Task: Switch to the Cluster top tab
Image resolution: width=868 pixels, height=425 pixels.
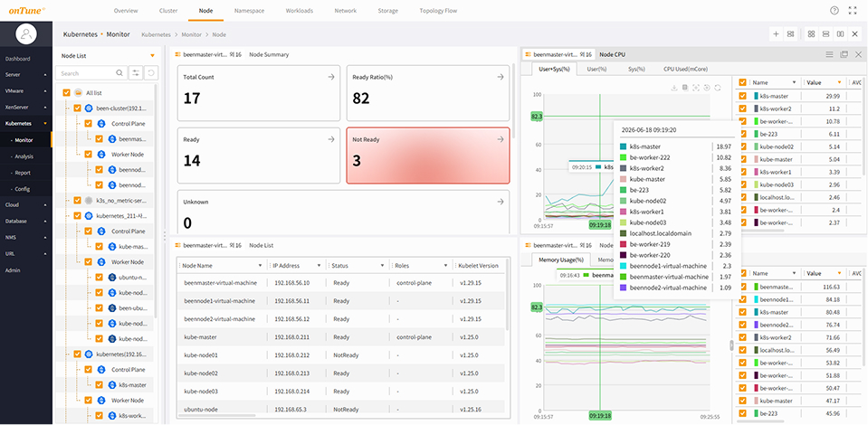Action: pyautogui.click(x=168, y=11)
